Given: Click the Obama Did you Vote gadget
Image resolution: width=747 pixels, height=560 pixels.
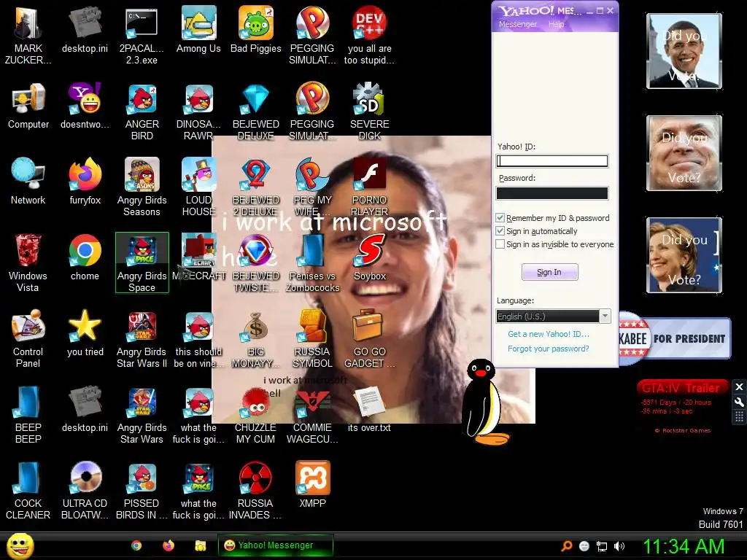Looking at the screenshot, I should [684, 51].
